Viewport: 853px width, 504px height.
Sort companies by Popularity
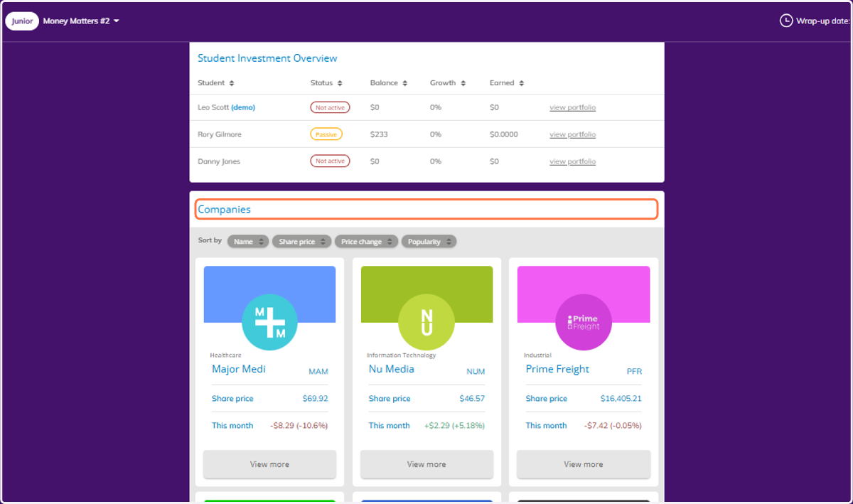tap(429, 242)
